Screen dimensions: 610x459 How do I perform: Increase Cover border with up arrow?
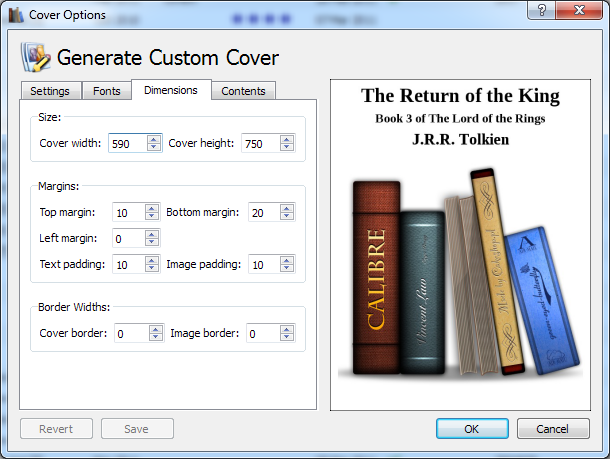click(x=156, y=329)
